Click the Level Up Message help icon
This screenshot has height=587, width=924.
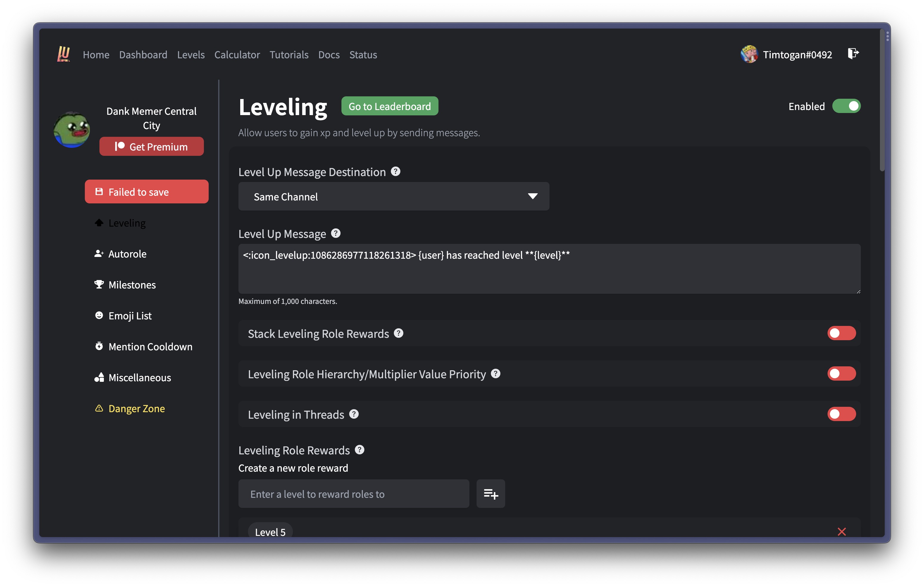point(336,233)
